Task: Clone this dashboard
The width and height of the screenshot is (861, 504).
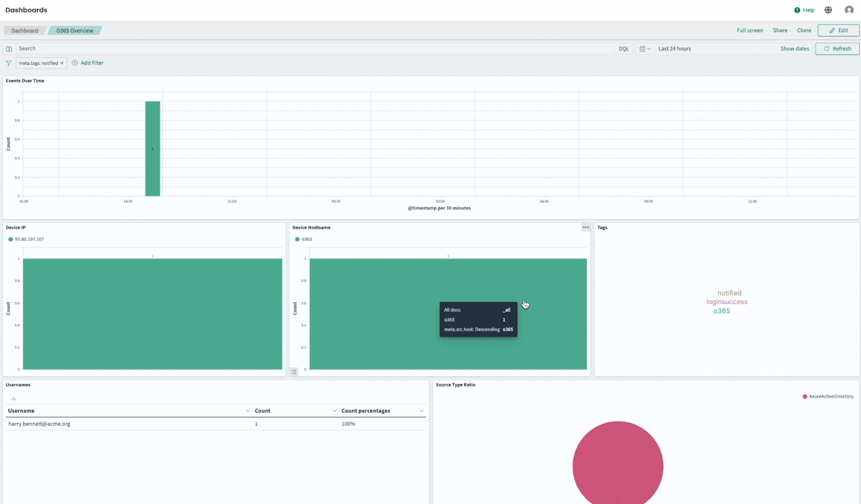Action: 804,31
